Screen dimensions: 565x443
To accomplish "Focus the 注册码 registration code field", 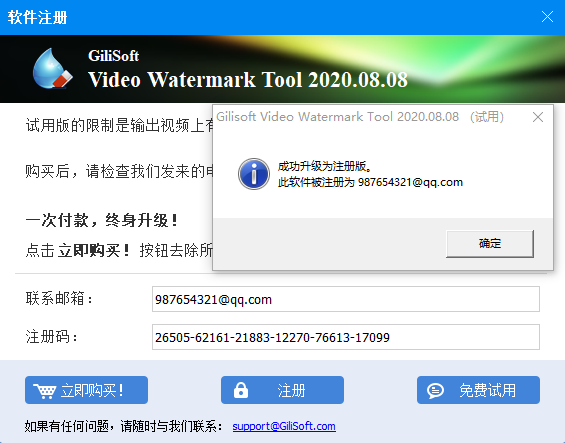I will pos(346,337).
